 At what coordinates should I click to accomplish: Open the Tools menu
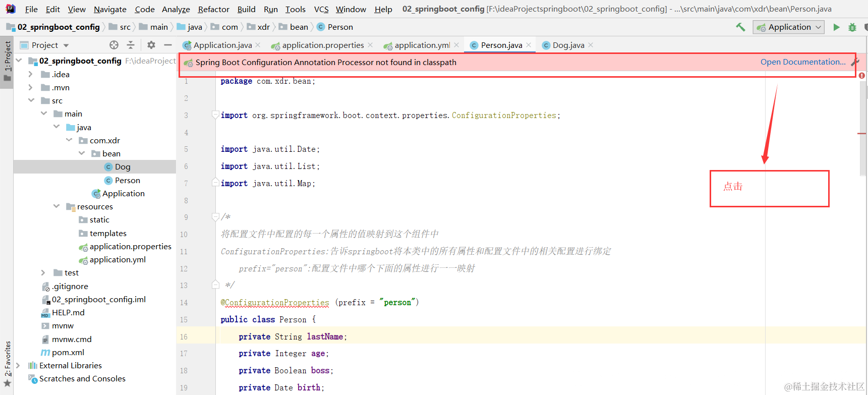point(296,9)
